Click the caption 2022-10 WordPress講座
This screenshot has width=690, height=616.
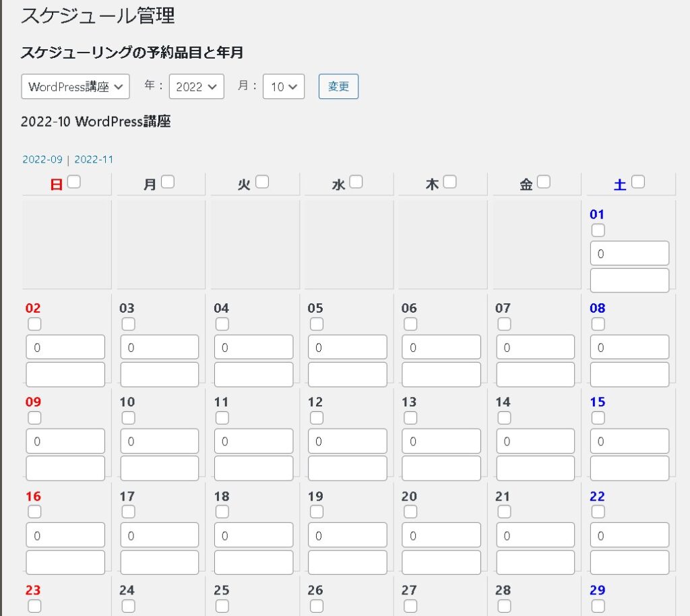(x=96, y=121)
